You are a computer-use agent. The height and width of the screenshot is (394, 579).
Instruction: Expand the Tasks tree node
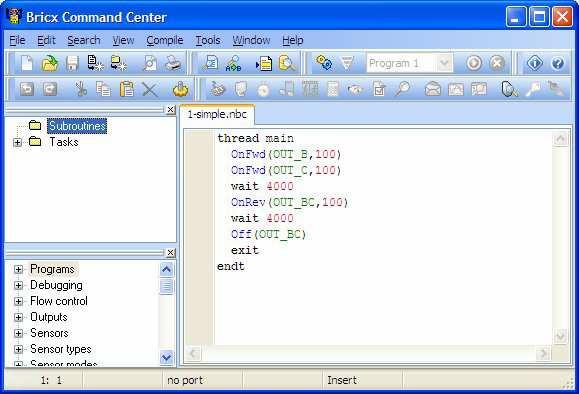pyautogui.click(x=17, y=142)
